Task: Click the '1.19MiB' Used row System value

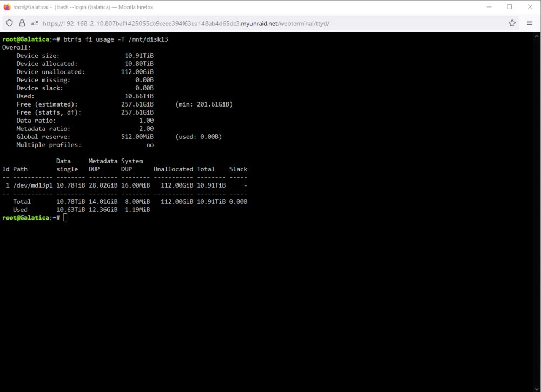Action: (137, 210)
